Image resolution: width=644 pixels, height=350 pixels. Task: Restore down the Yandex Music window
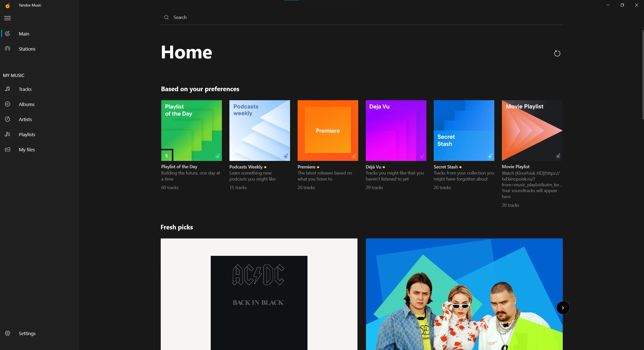click(x=622, y=5)
